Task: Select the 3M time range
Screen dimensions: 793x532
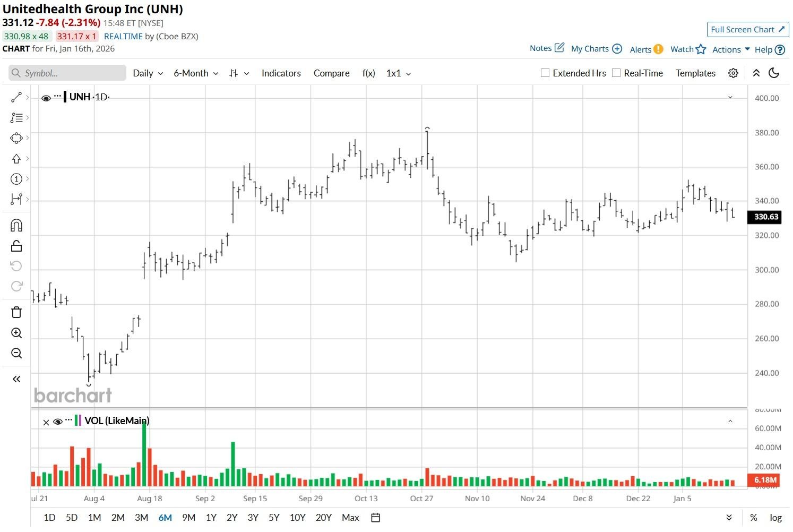Action: [141, 518]
